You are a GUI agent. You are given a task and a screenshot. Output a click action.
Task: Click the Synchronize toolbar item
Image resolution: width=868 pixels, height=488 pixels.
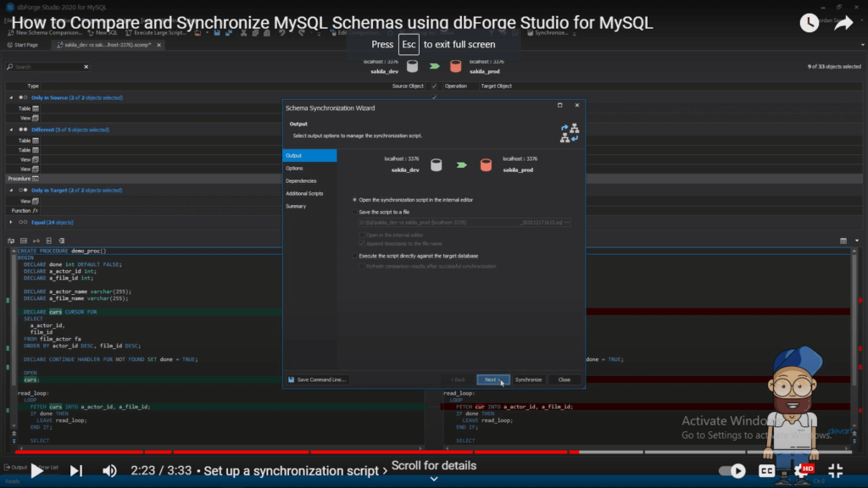tap(548, 33)
